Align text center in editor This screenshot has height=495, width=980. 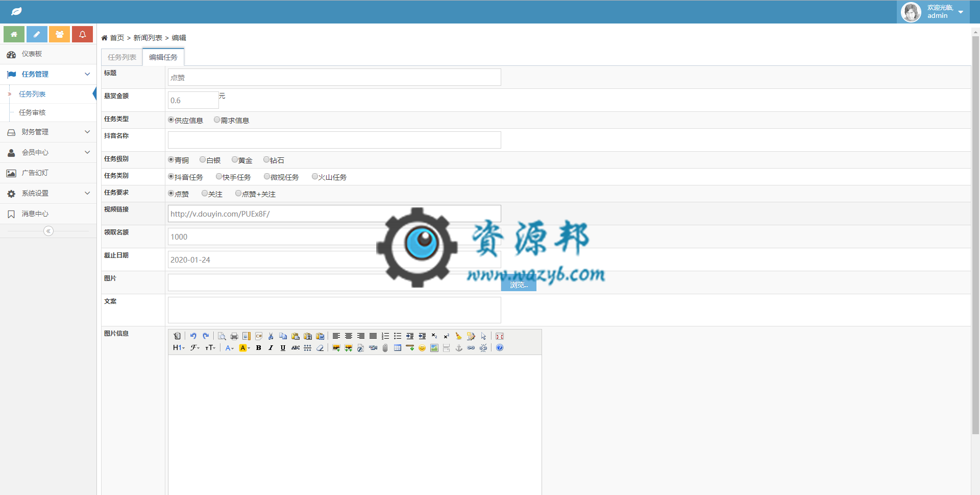[x=349, y=336]
